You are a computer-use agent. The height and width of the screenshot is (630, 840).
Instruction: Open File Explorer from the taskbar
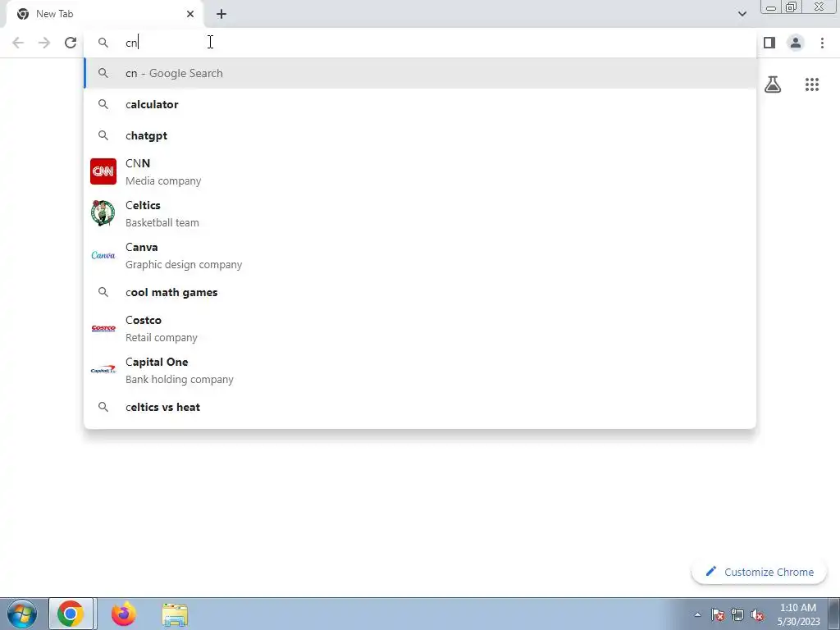click(175, 614)
